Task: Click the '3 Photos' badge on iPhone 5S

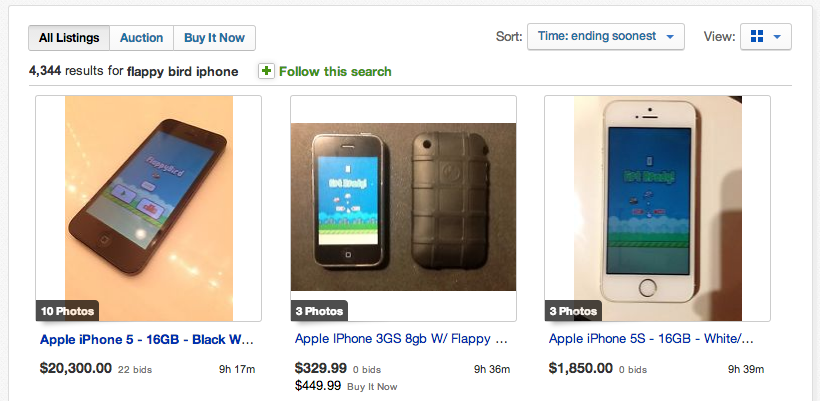Action: point(573,310)
